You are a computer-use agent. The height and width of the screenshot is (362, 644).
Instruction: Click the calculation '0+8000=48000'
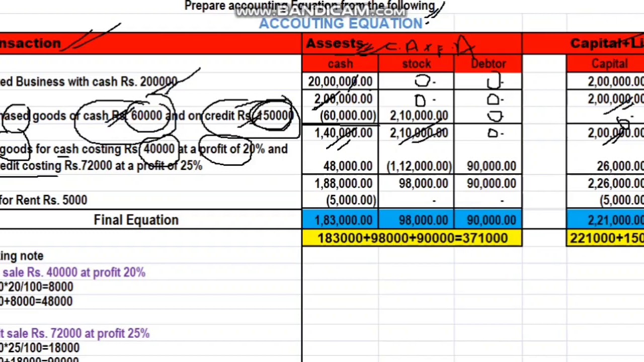point(36,301)
